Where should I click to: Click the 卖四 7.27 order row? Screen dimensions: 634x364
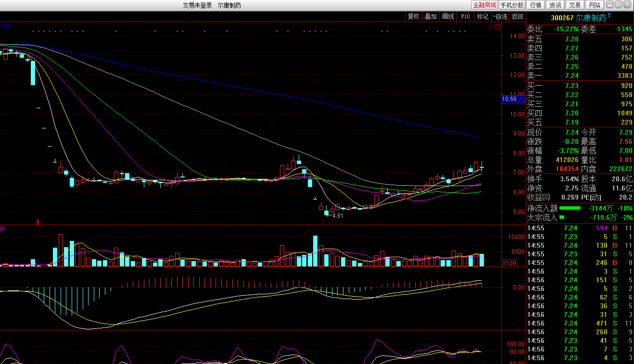click(580, 48)
